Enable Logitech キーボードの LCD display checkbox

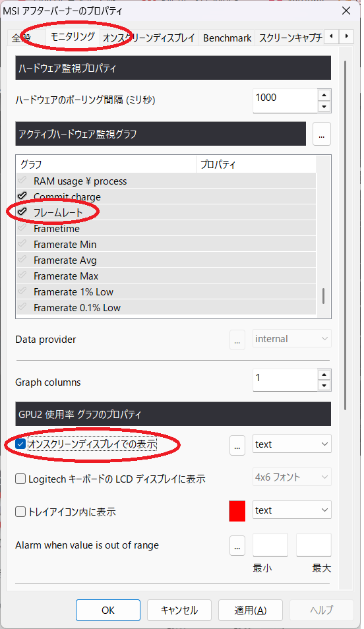20,479
